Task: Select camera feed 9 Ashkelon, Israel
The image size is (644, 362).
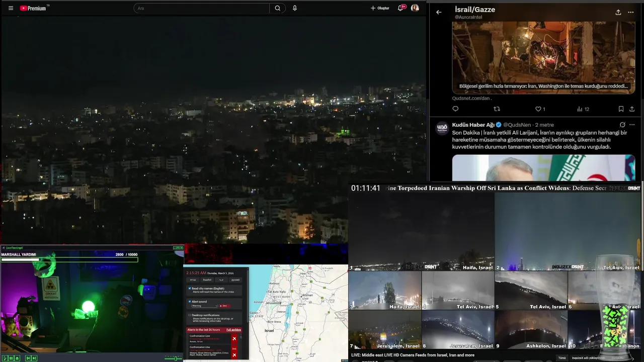Action: coord(531,329)
